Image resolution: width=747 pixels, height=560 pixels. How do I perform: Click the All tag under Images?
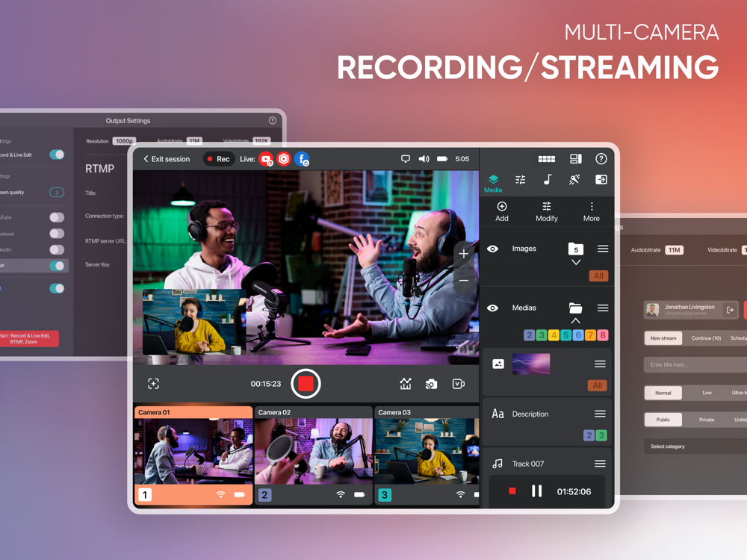pyautogui.click(x=598, y=276)
